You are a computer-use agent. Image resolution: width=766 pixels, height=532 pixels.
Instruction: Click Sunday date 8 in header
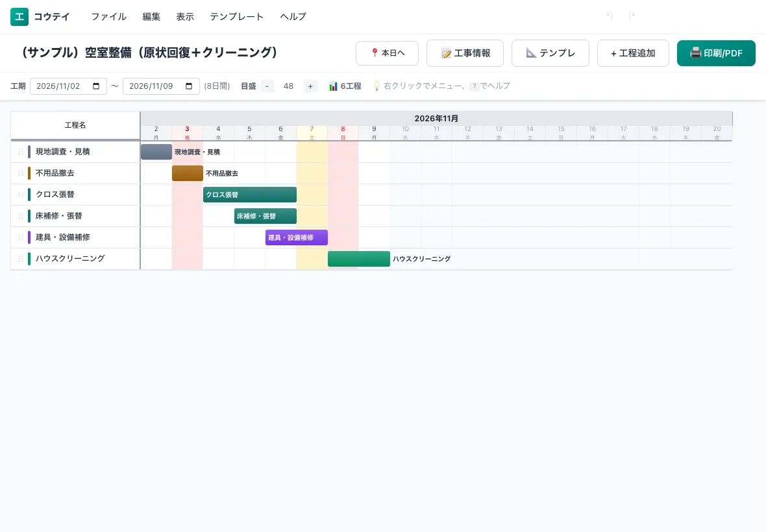343,133
